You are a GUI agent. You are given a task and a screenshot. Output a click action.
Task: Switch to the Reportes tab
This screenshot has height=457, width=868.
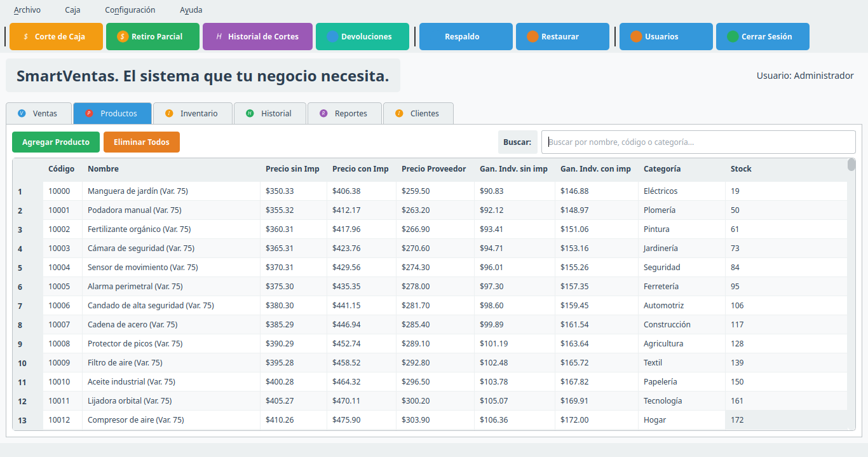tap(344, 113)
